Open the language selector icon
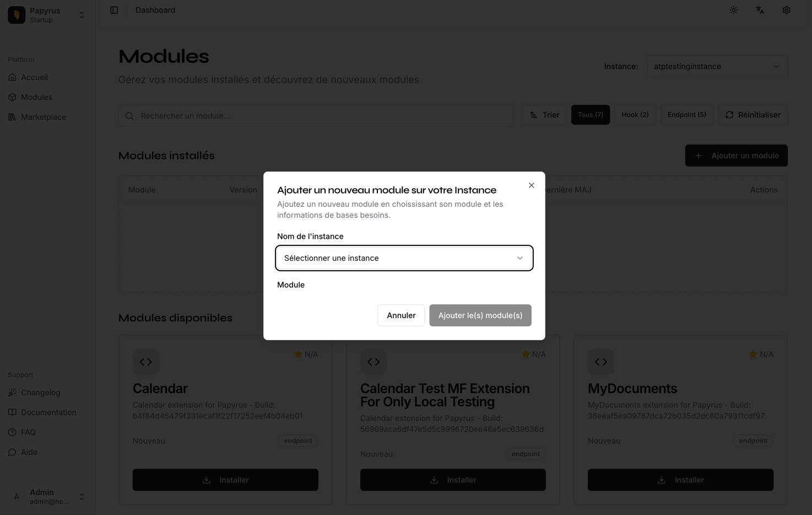The image size is (812, 515). pyautogui.click(x=760, y=10)
